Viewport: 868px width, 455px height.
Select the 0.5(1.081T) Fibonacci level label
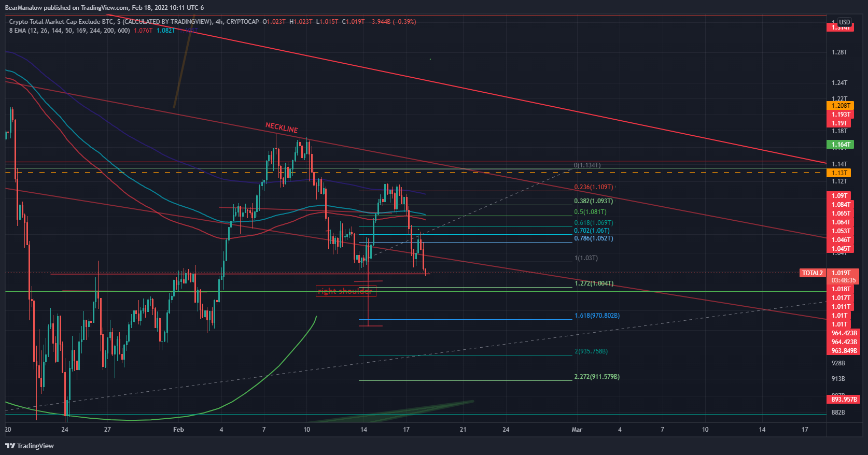click(x=590, y=212)
